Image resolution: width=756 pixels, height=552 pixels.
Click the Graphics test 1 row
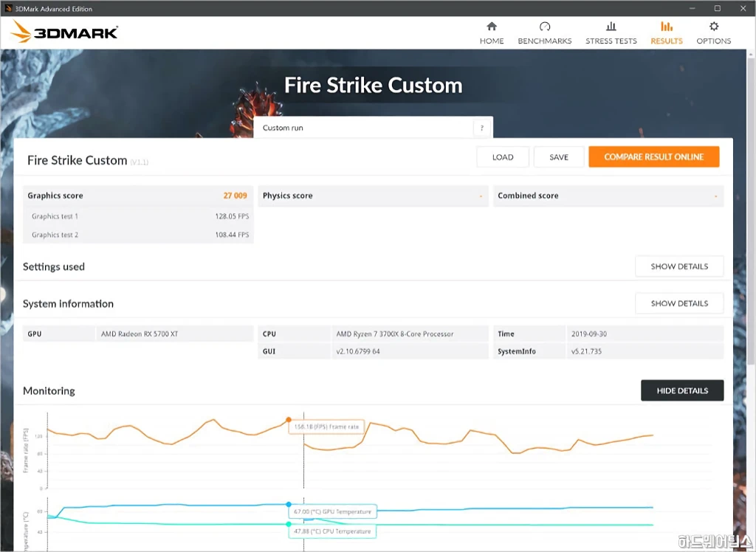[x=138, y=216]
